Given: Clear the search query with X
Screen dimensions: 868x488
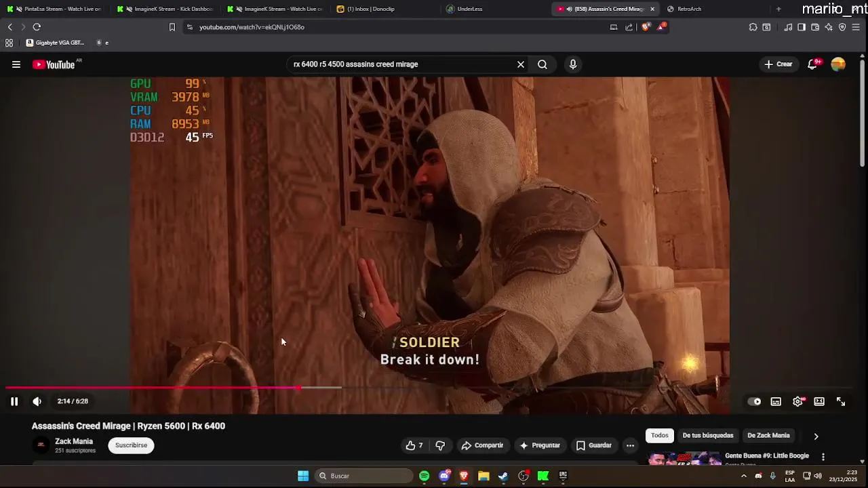Looking at the screenshot, I should (x=521, y=64).
